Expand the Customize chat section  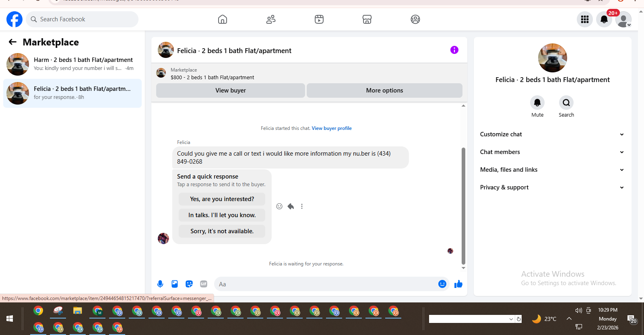(x=552, y=134)
